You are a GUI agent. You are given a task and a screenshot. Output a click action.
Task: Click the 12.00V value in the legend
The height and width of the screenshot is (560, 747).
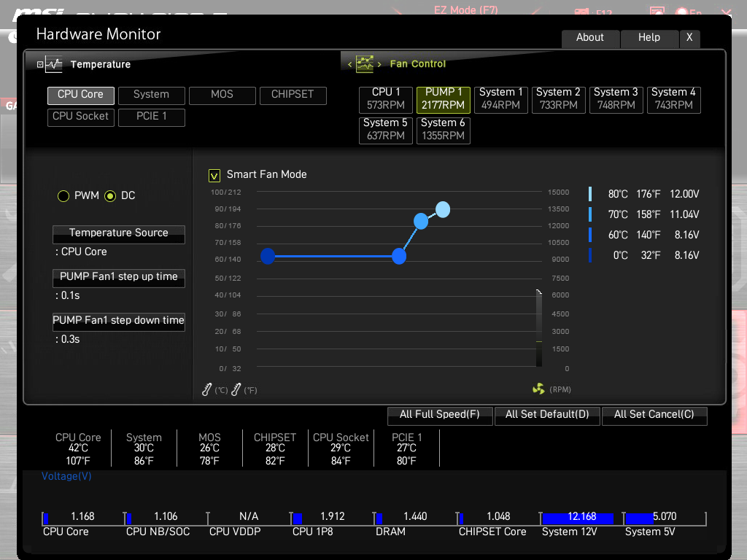[x=684, y=194]
